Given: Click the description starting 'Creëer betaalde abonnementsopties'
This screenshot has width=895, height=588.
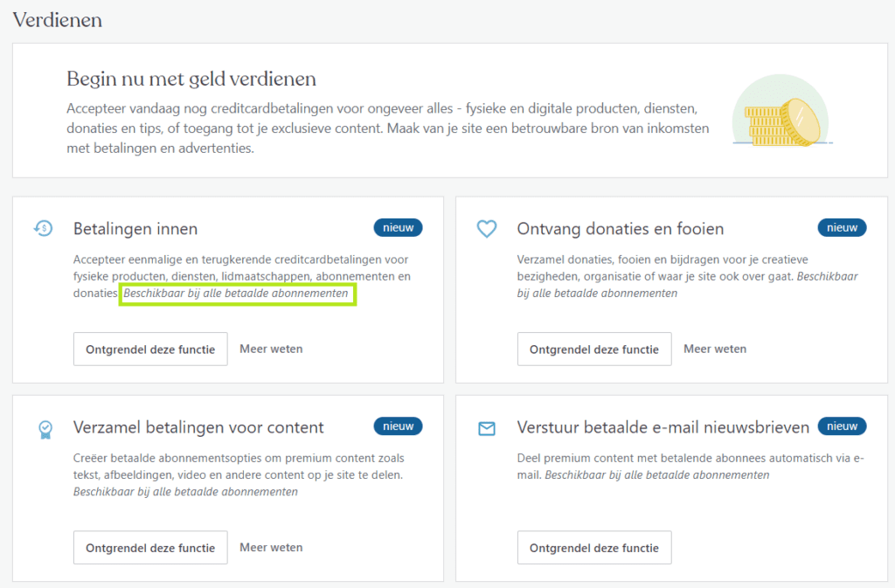Looking at the screenshot, I should 239,474.
